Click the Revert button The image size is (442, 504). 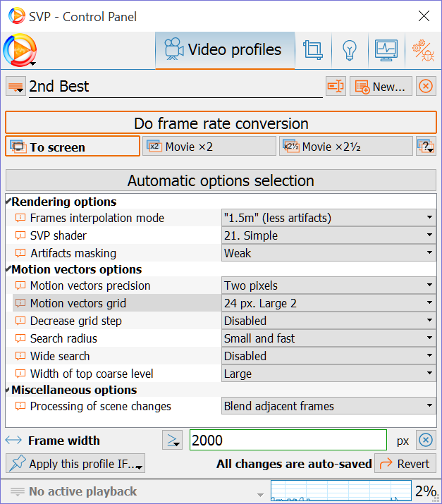tap(405, 463)
